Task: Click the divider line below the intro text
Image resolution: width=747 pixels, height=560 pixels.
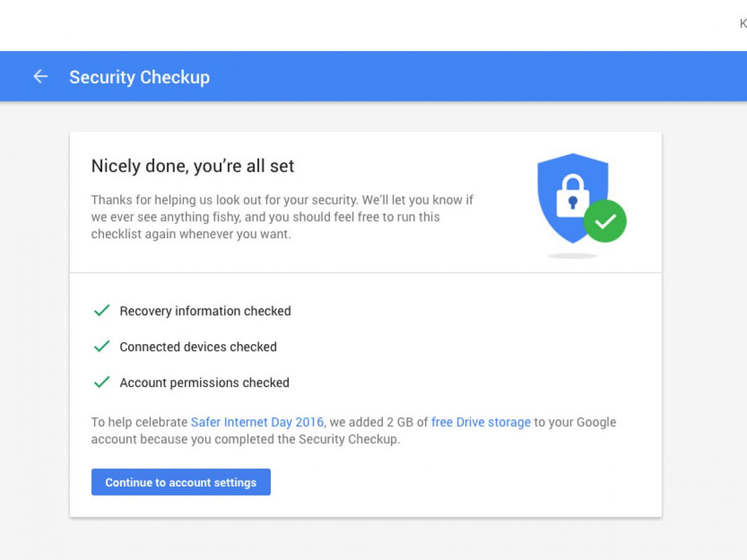Action: tap(365, 273)
